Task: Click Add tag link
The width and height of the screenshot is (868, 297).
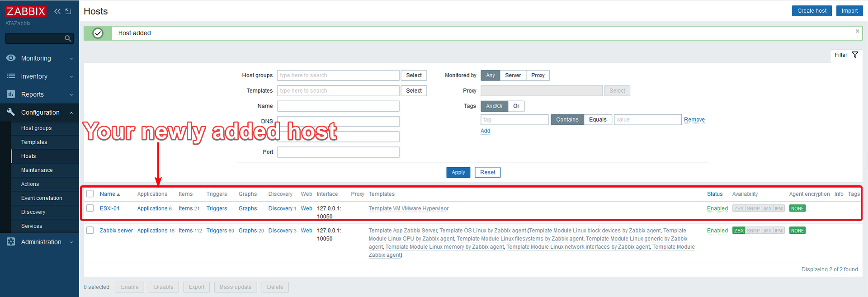Action: point(486,131)
